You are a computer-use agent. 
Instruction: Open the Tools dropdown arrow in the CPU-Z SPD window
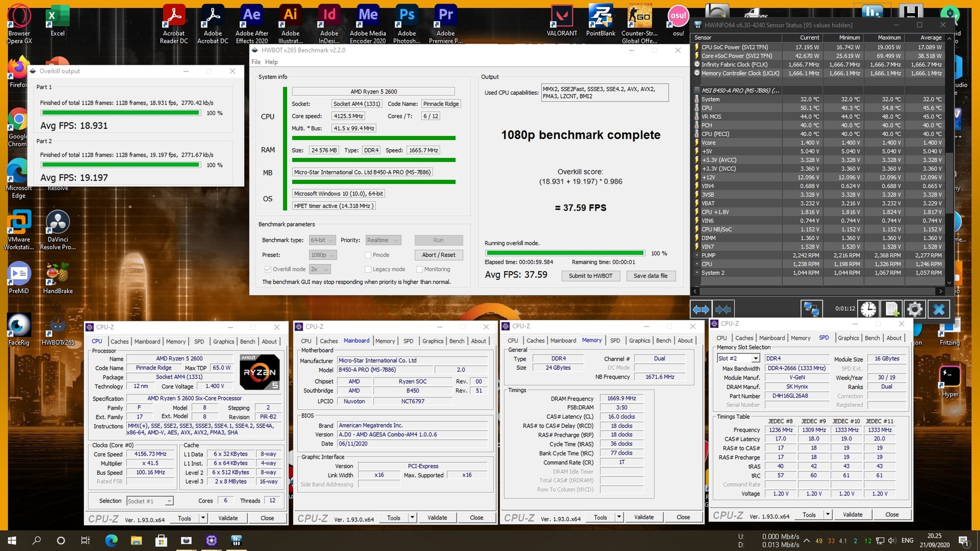(827, 515)
